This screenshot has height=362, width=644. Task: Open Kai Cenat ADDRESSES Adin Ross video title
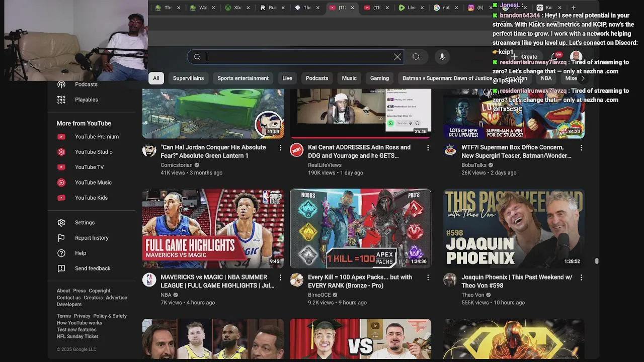359,151
